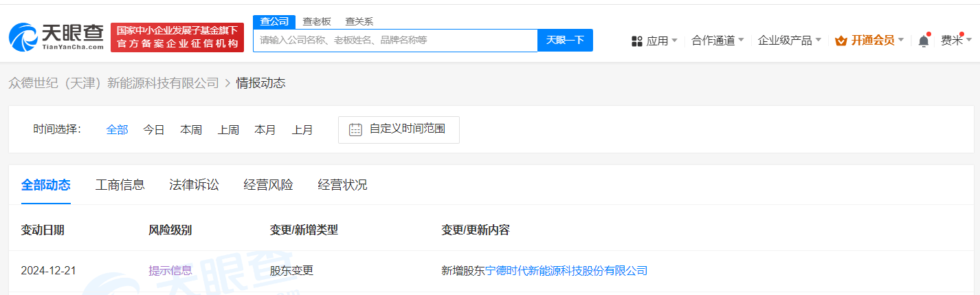Select the 查关系 search tab
The image size is (980, 295).
[x=359, y=21]
